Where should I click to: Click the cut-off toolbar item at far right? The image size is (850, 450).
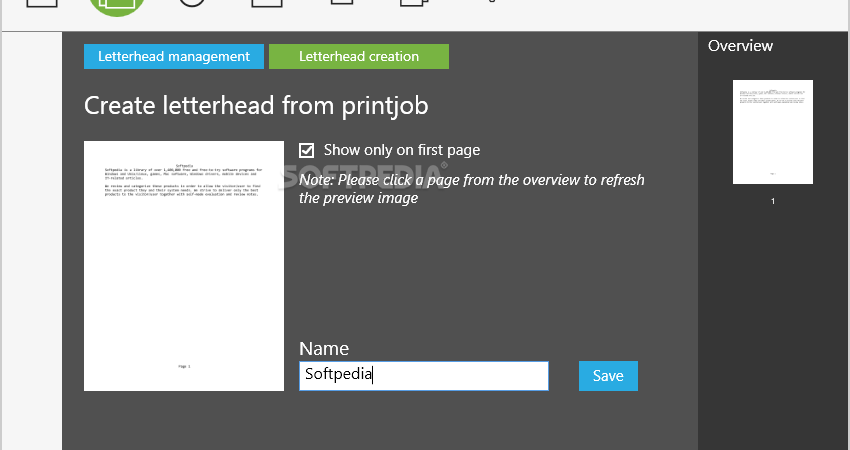coord(491,1)
